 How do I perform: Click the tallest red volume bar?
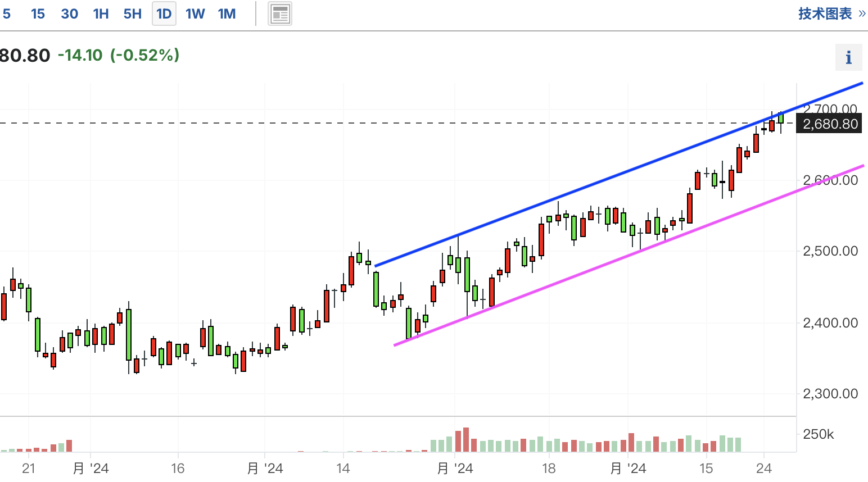tap(466, 440)
